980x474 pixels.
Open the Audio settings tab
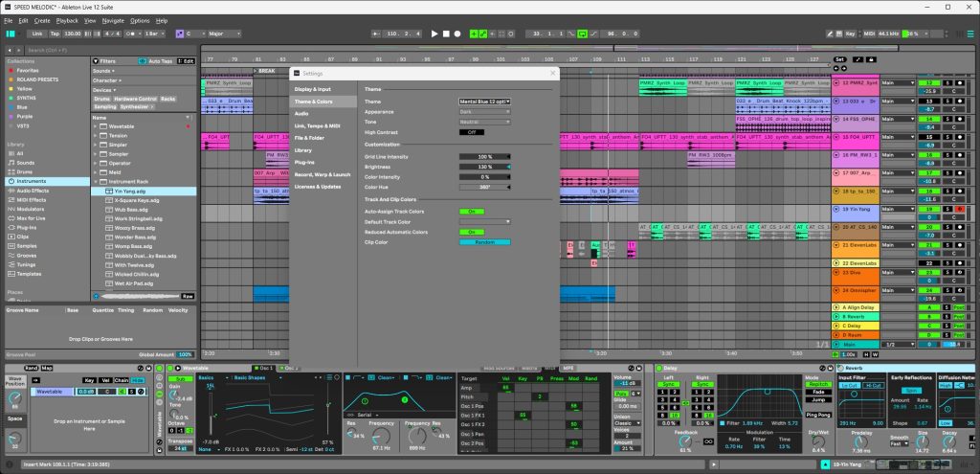pyautogui.click(x=301, y=113)
